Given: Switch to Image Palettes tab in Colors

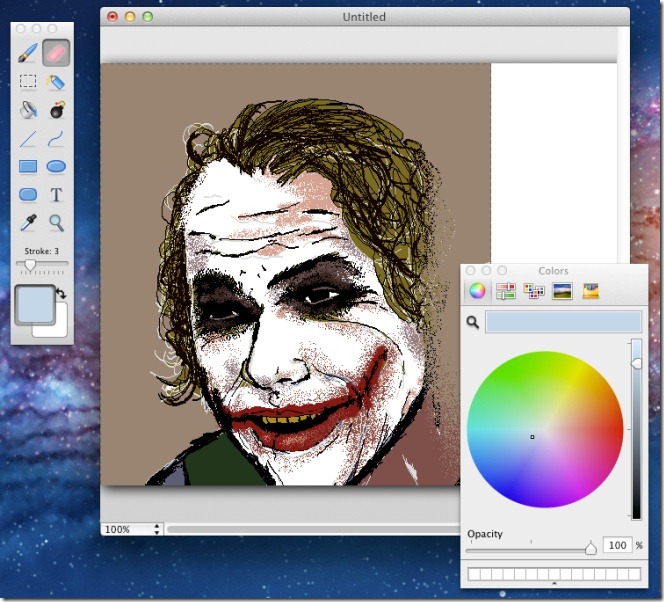Looking at the screenshot, I should pos(562,291).
